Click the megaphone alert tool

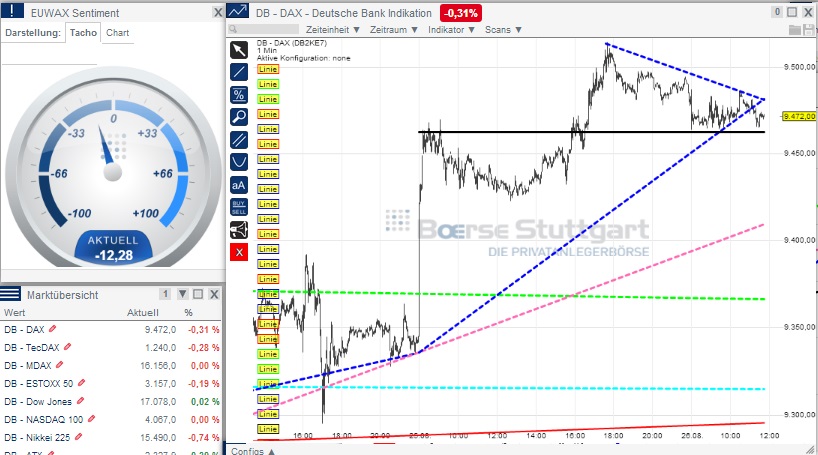coord(239,230)
